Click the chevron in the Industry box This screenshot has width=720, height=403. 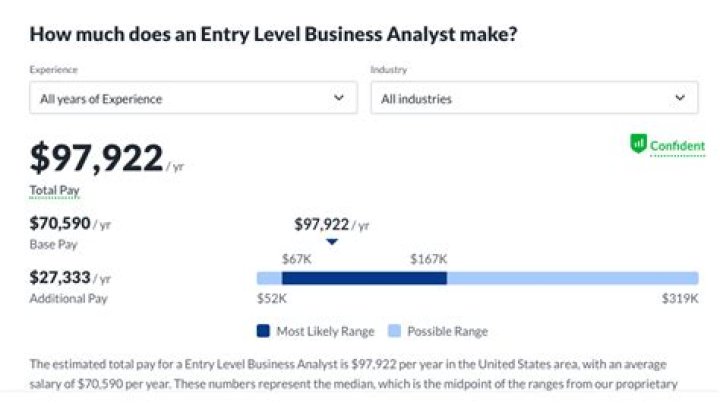coord(680,98)
